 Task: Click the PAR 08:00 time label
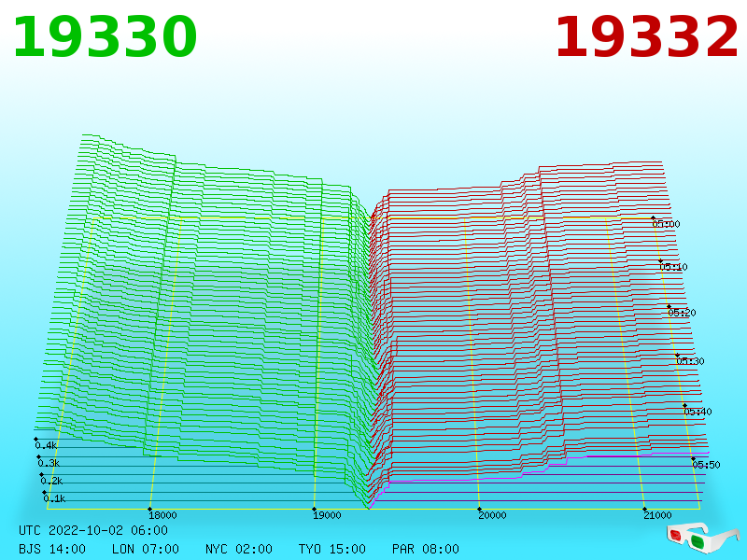tap(426, 549)
